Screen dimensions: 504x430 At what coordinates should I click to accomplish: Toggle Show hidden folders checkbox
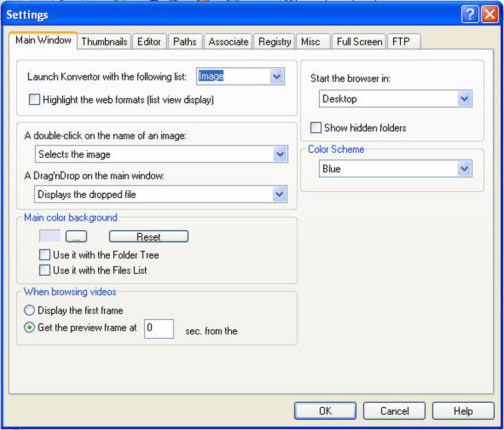pyautogui.click(x=316, y=128)
